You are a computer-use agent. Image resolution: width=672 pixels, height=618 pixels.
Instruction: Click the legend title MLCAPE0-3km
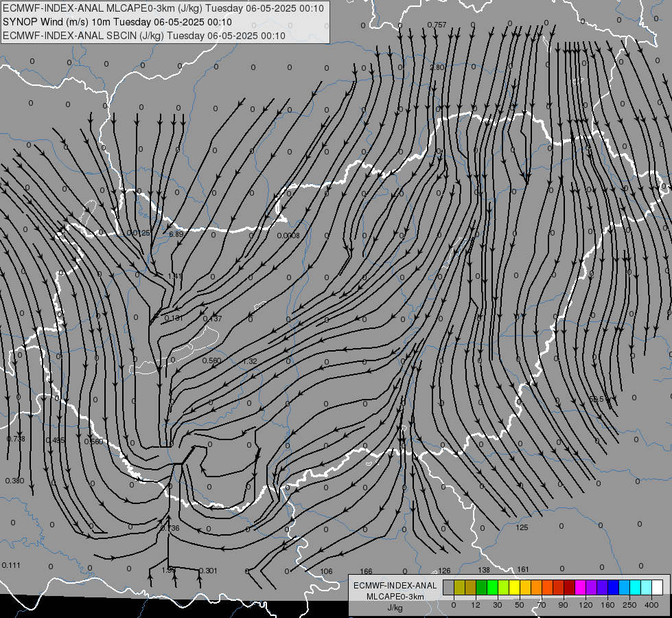coord(395,597)
